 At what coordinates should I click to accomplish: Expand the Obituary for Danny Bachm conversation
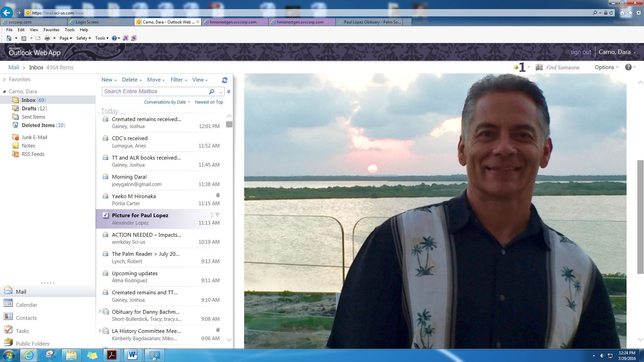point(100,312)
